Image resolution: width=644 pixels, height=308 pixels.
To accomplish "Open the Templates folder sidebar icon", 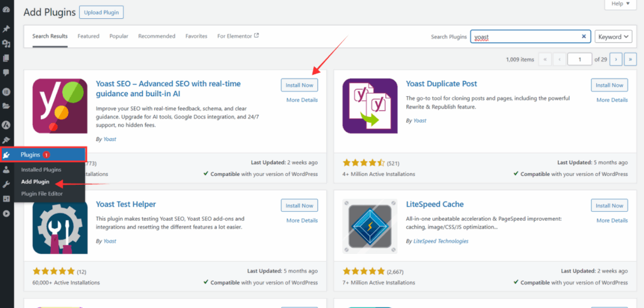I will tap(6, 106).
